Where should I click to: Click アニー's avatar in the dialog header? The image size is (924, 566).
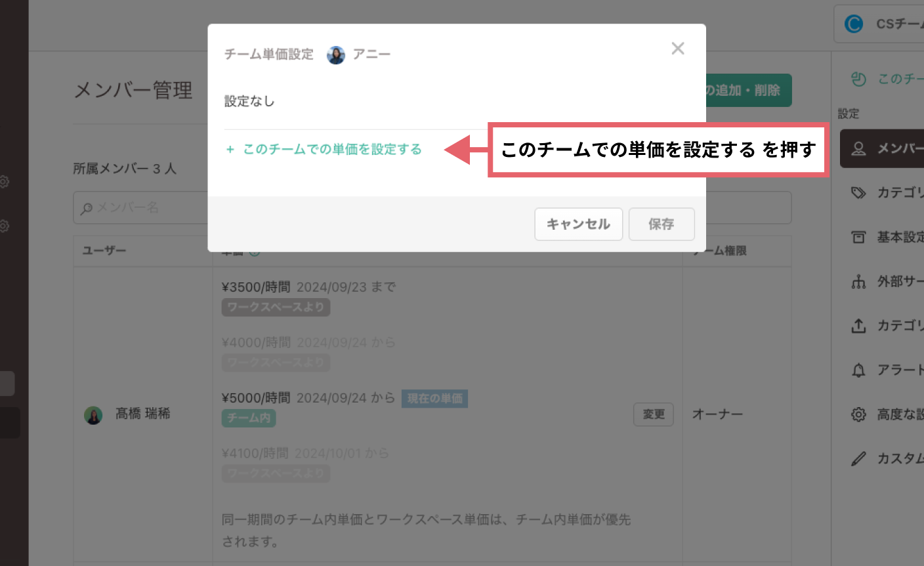pos(336,55)
